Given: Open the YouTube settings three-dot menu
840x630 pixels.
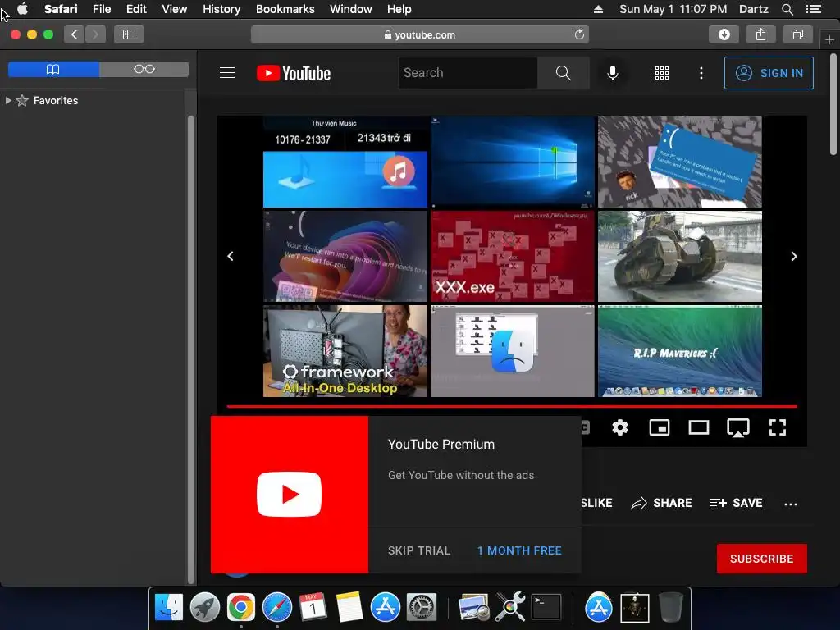Looking at the screenshot, I should click(x=701, y=73).
